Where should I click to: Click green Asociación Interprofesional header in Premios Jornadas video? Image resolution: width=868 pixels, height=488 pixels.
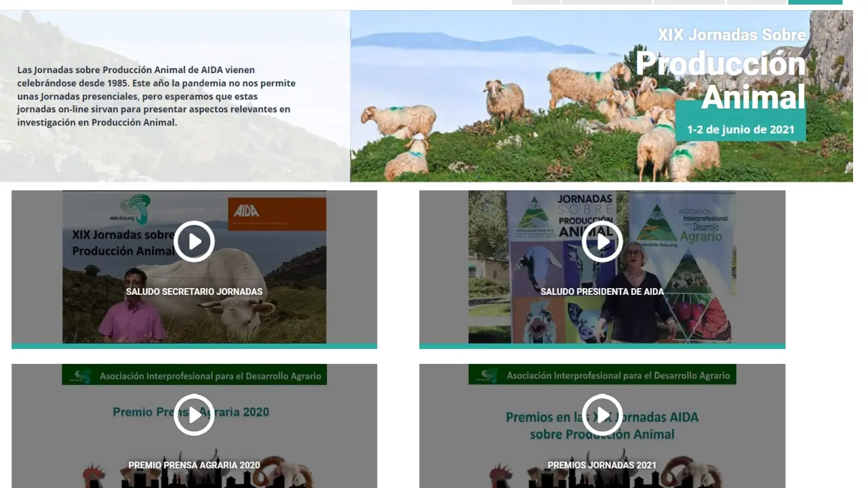pyautogui.click(x=602, y=375)
